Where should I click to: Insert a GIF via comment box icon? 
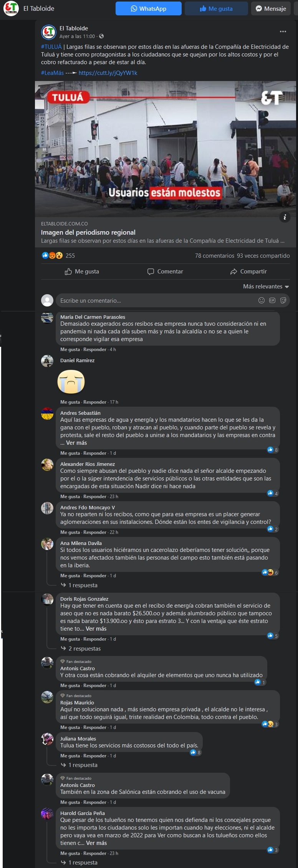(x=272, y=300)
